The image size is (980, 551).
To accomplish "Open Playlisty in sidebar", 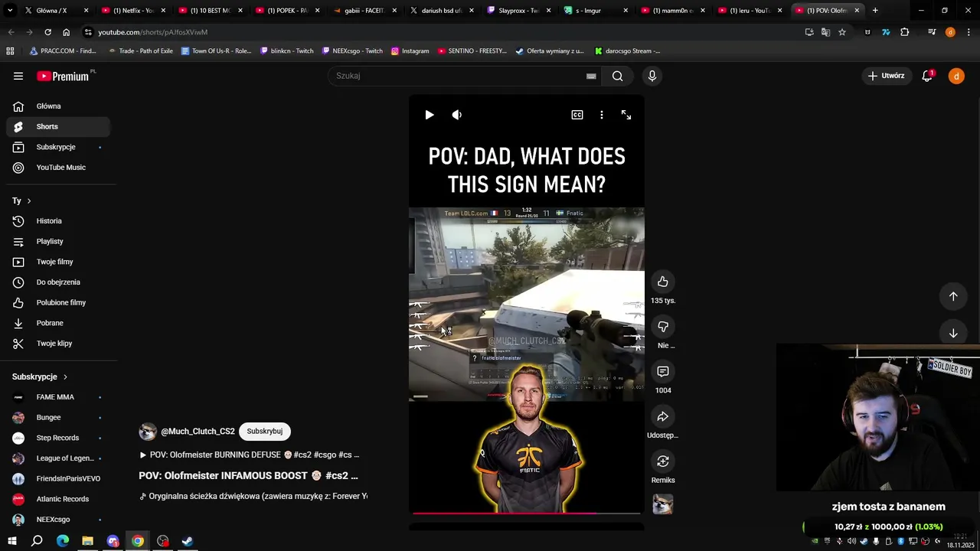I will pos(58,241).
